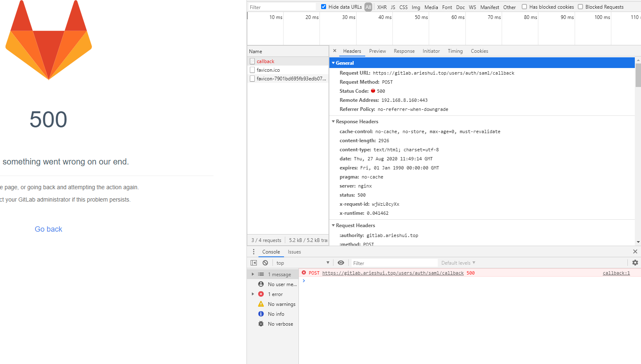Switch to the Preview tab

[x=377, y=51]
